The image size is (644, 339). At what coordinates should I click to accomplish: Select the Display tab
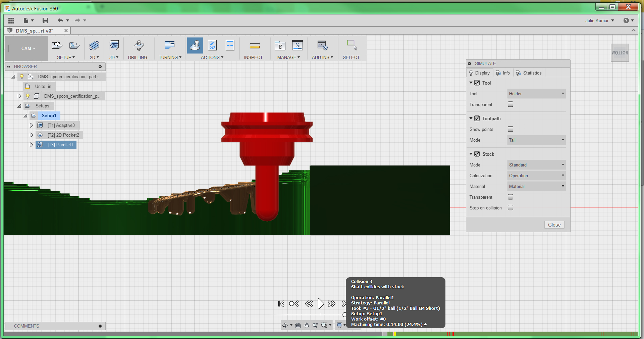(479, 73)
